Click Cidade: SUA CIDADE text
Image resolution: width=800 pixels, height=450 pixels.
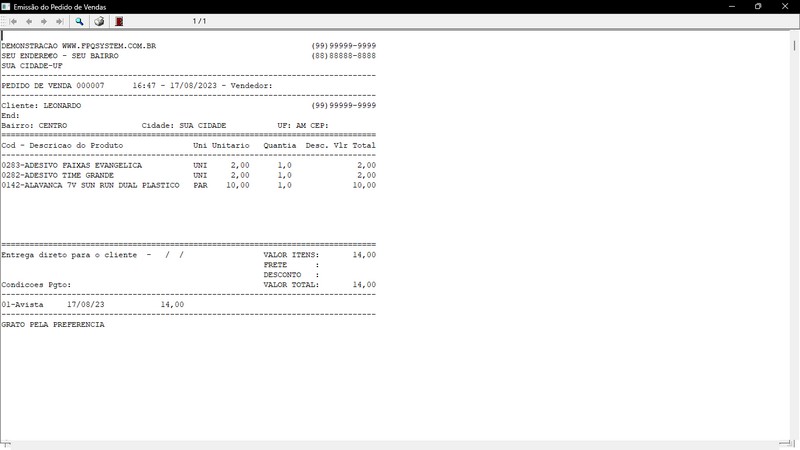click(184, 126)
